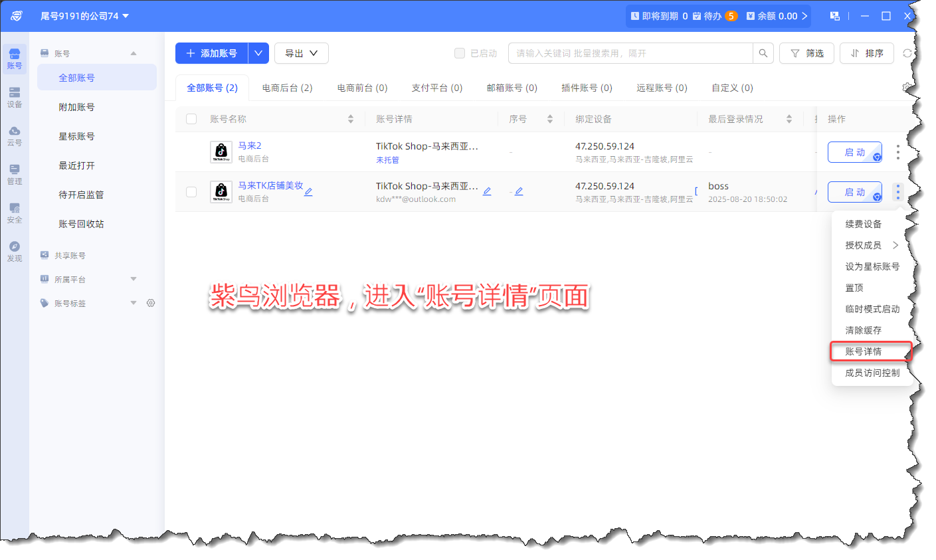Open the dropdown arrow beside 添加账号
Screen dimensions: 936x560
pyautogui.click(x=258, y=53)
